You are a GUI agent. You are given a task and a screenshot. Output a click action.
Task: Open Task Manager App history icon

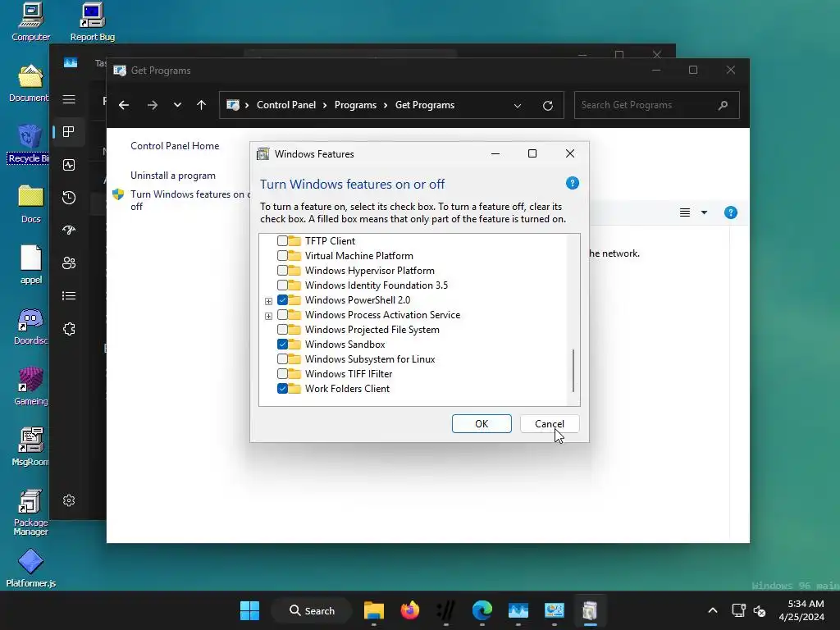coord(69,198)
